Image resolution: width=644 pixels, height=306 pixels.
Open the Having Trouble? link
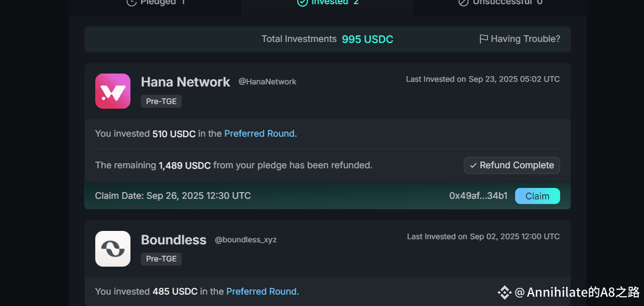525,39
